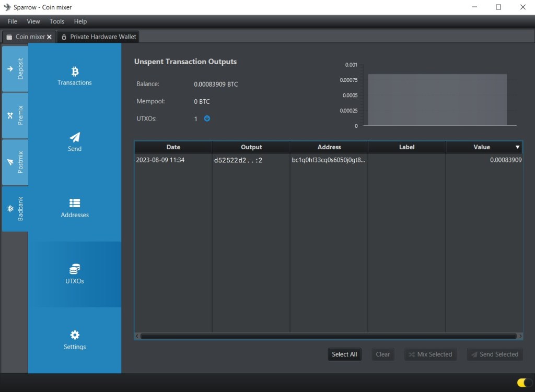Open the Tools menu

pyautogui.click(x=57, y=21)
